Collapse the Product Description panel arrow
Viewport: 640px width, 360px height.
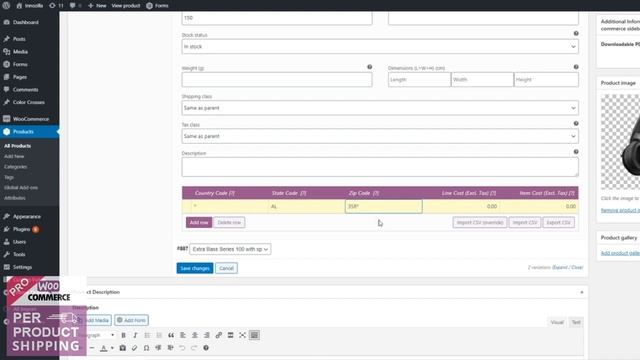click(582, 292)
